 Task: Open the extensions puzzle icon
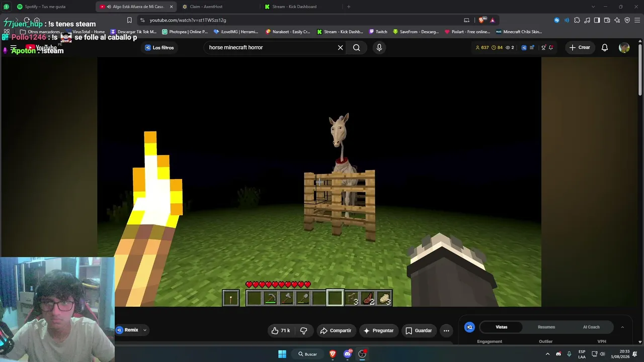click(x=577, y=20)
